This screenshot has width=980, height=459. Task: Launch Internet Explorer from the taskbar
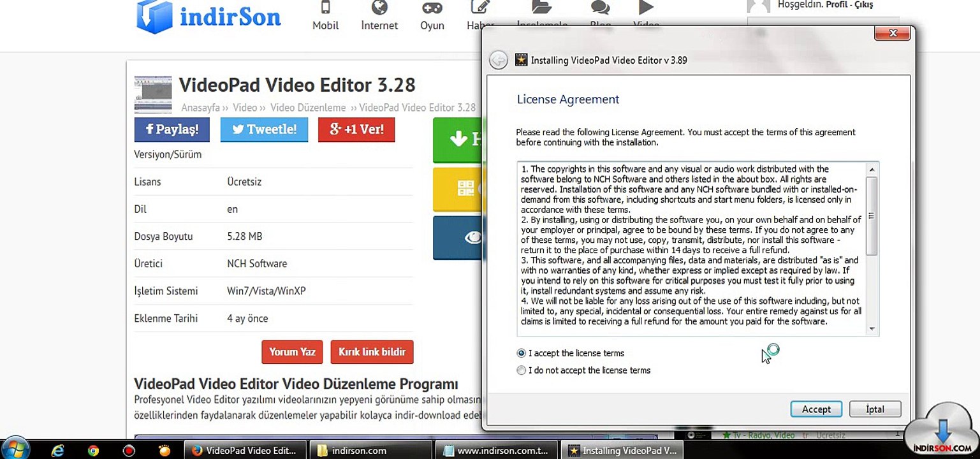pos(58,450)
